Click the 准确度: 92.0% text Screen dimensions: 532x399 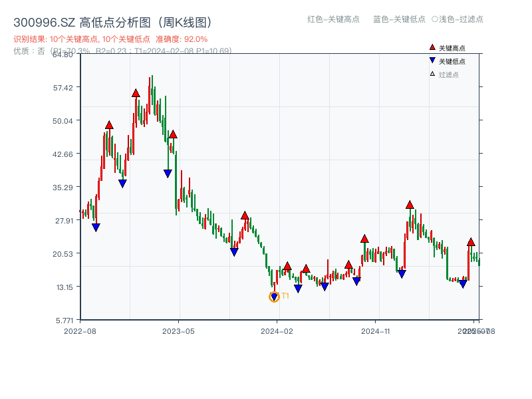(x=182, y=39)
